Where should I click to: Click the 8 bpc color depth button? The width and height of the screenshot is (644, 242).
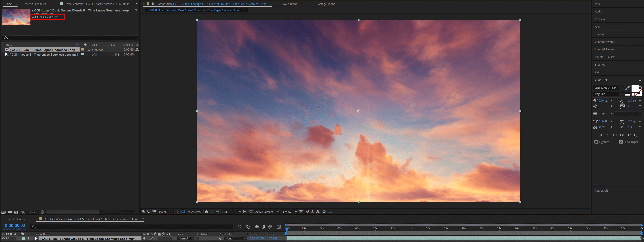pos(32,212)
